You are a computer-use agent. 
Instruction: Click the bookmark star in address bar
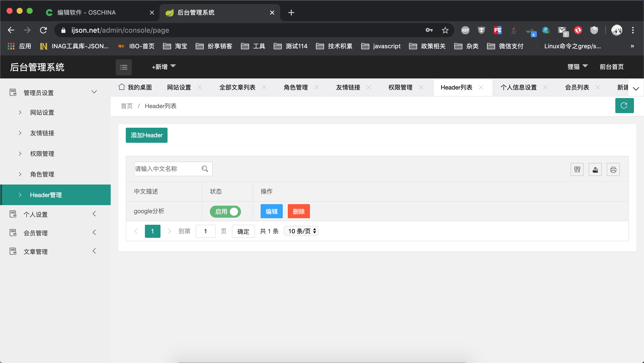(445, 30)
